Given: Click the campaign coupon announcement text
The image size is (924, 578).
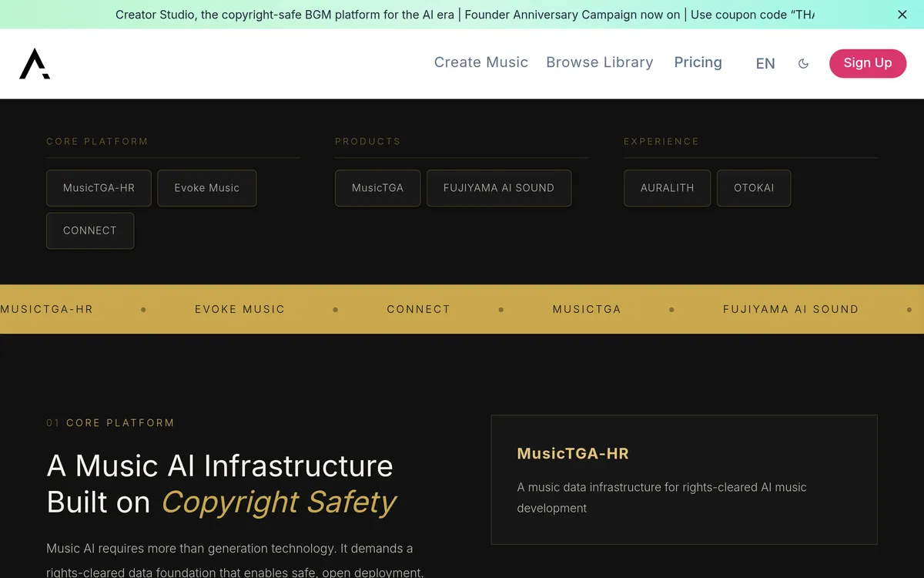Looking at the screenshot, I should [x=464, y=15].
